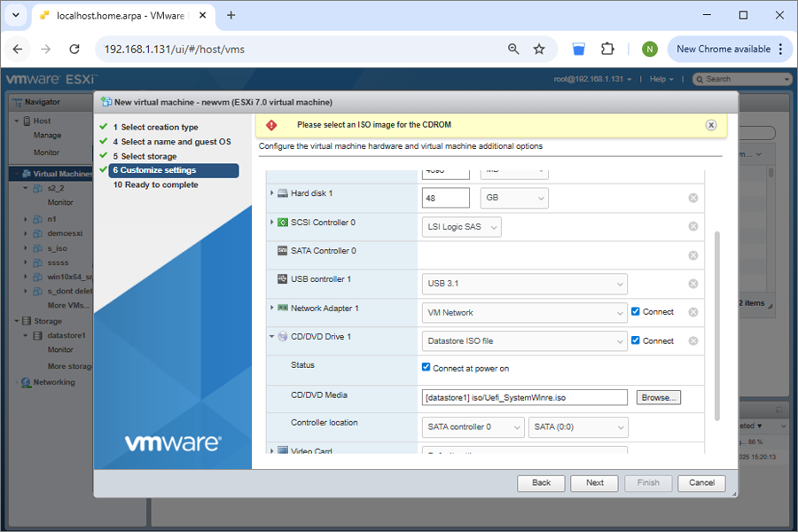The image size is (798, 532).
Task: Collapse CD/DVD Drive 1 details
Action: 272,337
